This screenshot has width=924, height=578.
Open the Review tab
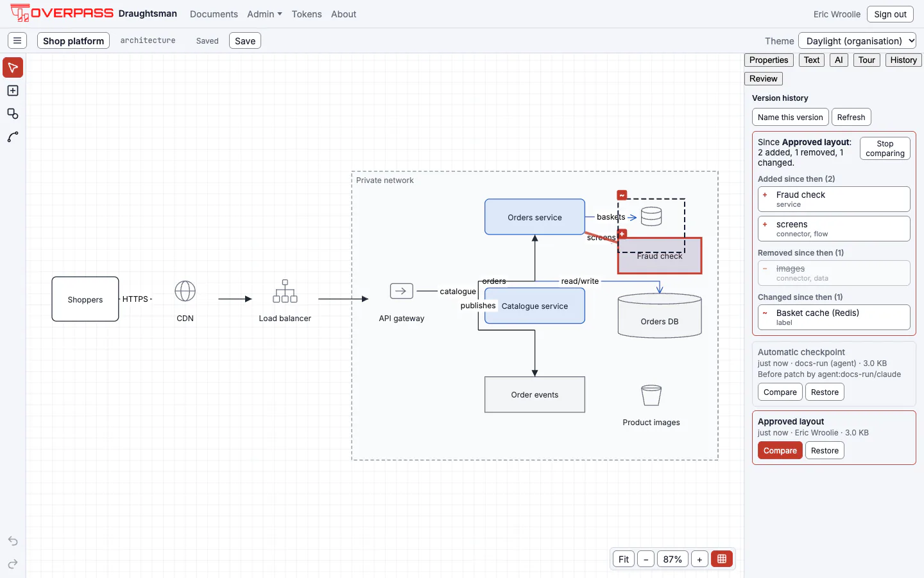764,78
